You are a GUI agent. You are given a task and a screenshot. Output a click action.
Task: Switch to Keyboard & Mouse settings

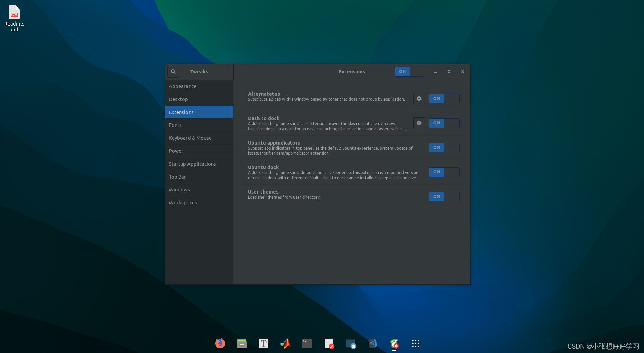(199, 138)
